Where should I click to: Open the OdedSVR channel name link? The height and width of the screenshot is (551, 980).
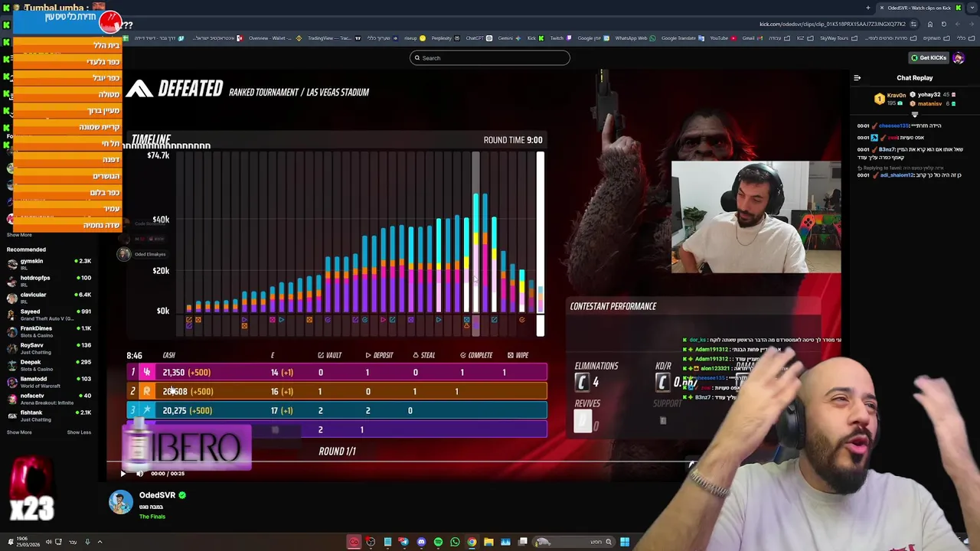[157, 495]
